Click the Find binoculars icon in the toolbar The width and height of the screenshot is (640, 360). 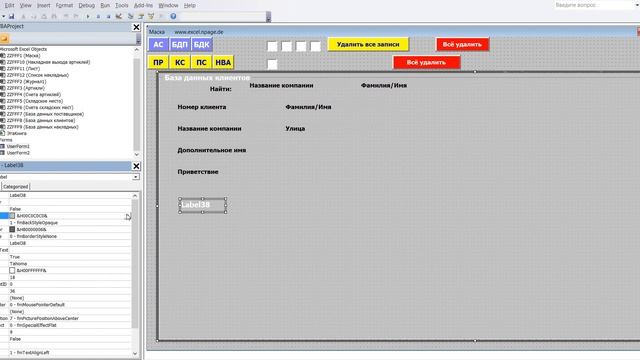pos(54,16)
